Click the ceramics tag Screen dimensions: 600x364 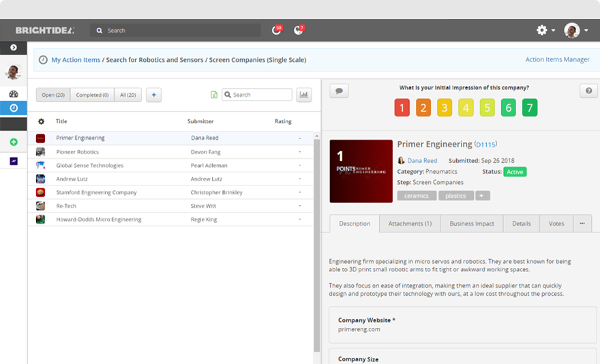coord(417,196)
